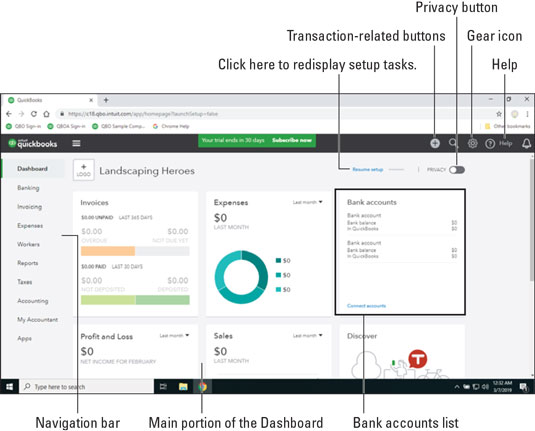The image size is (535, 431).
Task: Go back with the browser back arrow
Action: tap(9, 114)
